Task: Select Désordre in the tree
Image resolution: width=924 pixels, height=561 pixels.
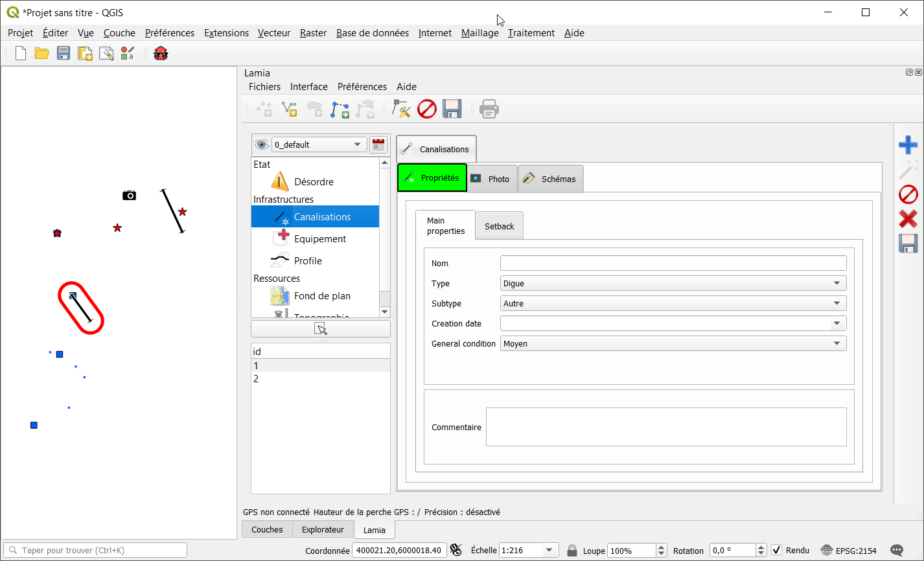Action: point(315,182)
